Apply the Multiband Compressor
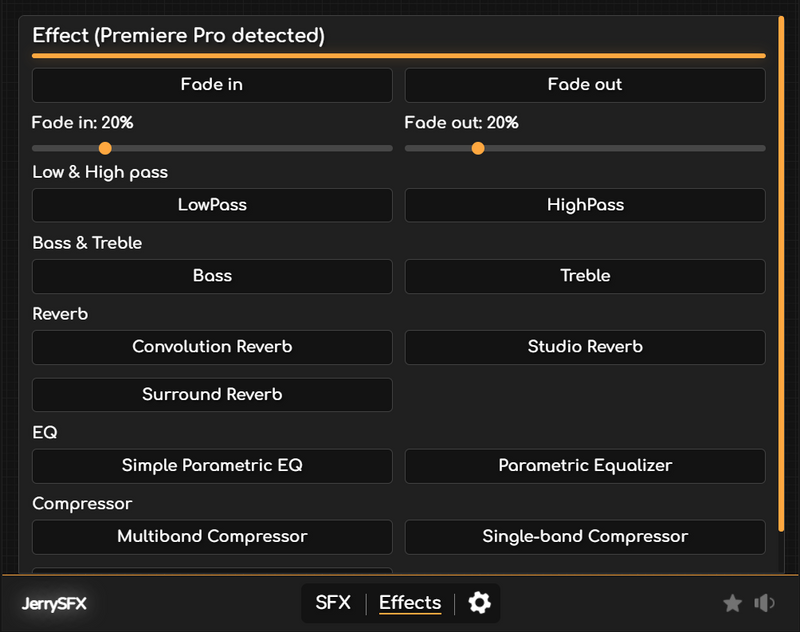 coord(212,537)
